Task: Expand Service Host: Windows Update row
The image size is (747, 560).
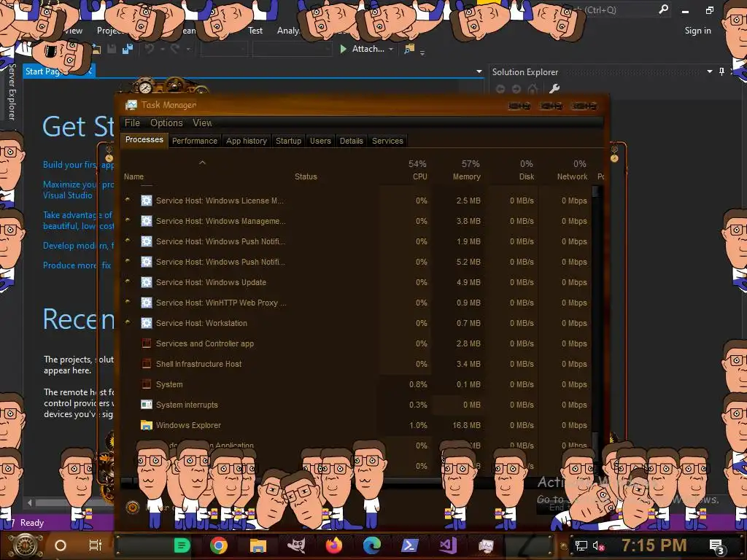Action: coord(128,281)
